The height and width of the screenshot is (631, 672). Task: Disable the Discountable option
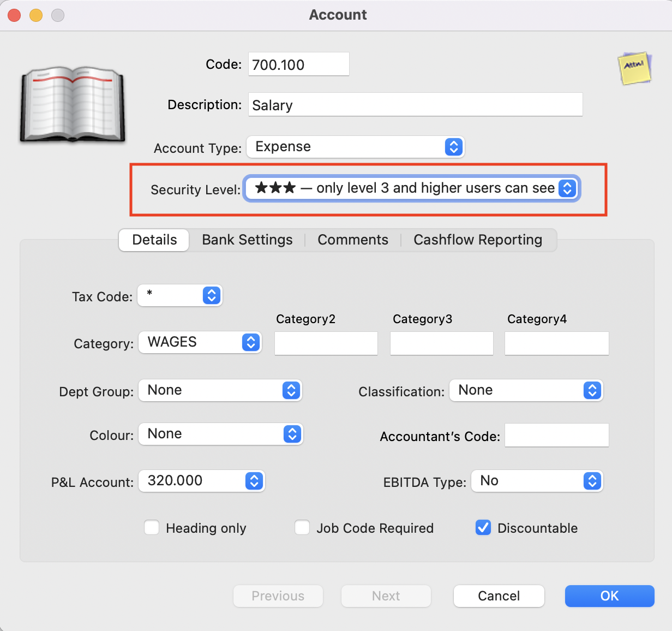click(x=483, y=527)
